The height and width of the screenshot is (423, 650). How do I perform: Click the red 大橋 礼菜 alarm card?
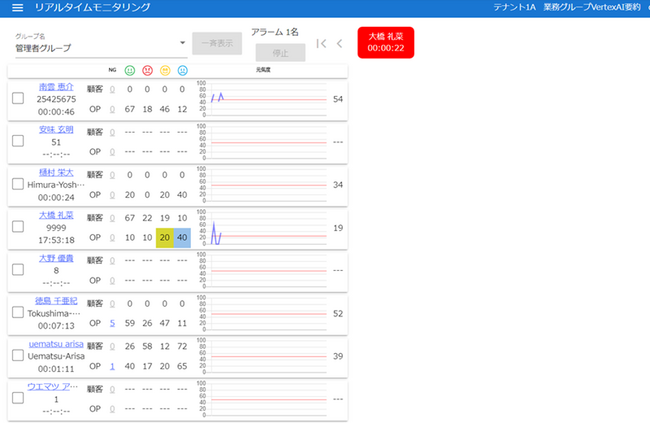pyautogui.click(x=385, y=42)
